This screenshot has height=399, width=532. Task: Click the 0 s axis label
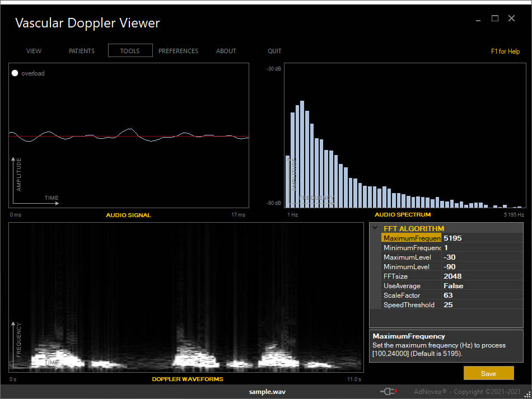(x=13, y=379)
